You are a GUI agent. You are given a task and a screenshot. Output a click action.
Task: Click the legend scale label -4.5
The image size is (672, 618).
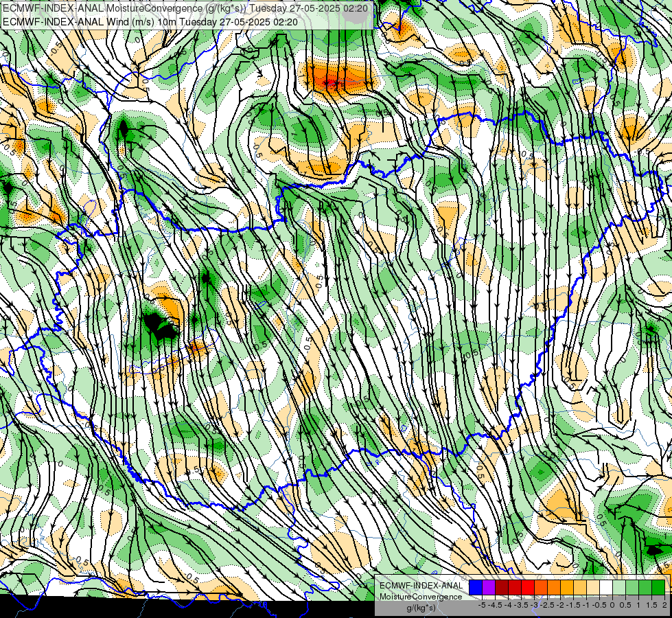[x=495, y=605]
